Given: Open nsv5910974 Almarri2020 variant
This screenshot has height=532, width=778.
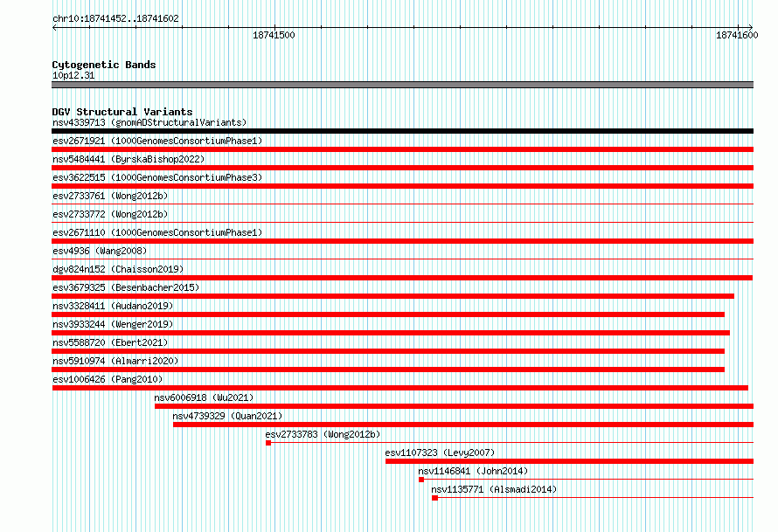Looking at the screenshot, I should pos(115,361).
